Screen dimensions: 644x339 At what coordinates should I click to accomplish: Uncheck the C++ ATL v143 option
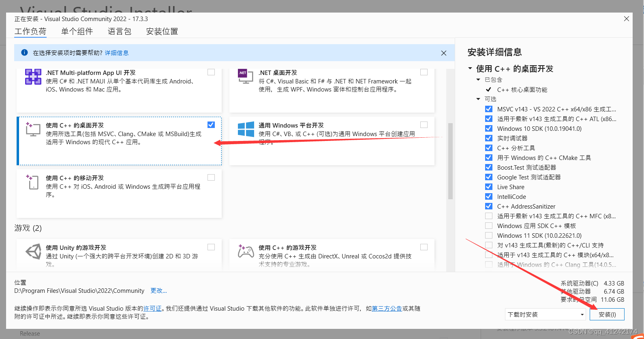tap(489, 119)
